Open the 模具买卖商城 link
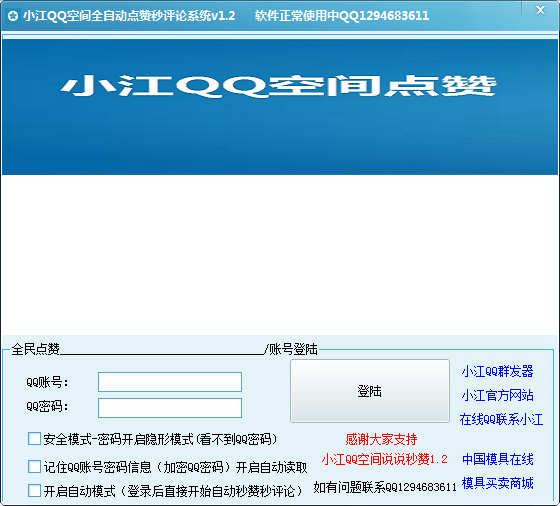The image size is (560, 506). pos(498,483)
